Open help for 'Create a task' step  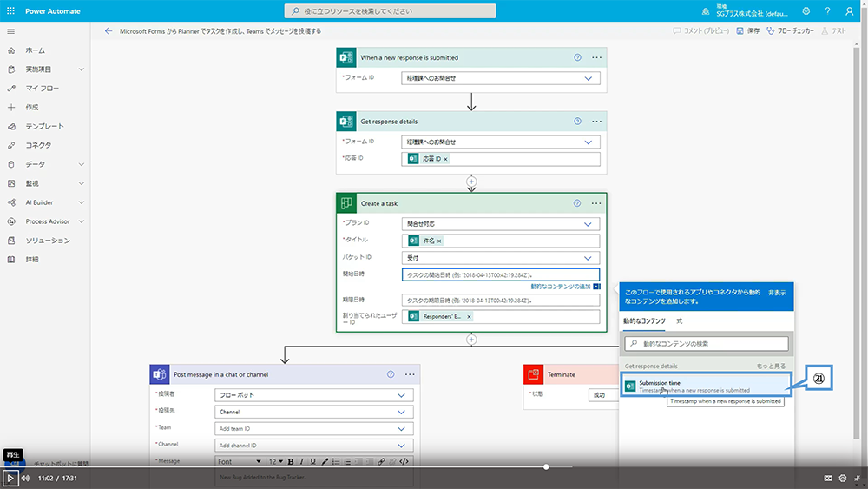coord(577,203)
